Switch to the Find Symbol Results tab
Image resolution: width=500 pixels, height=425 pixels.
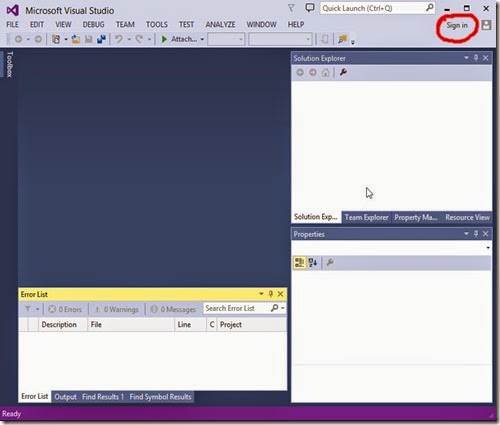pos(160,397)
